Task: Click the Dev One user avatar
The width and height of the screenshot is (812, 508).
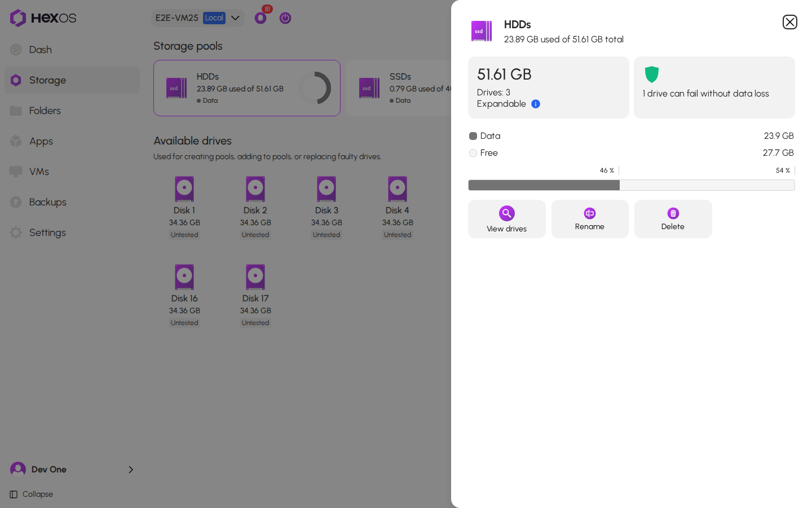Action: coord(18,469)
